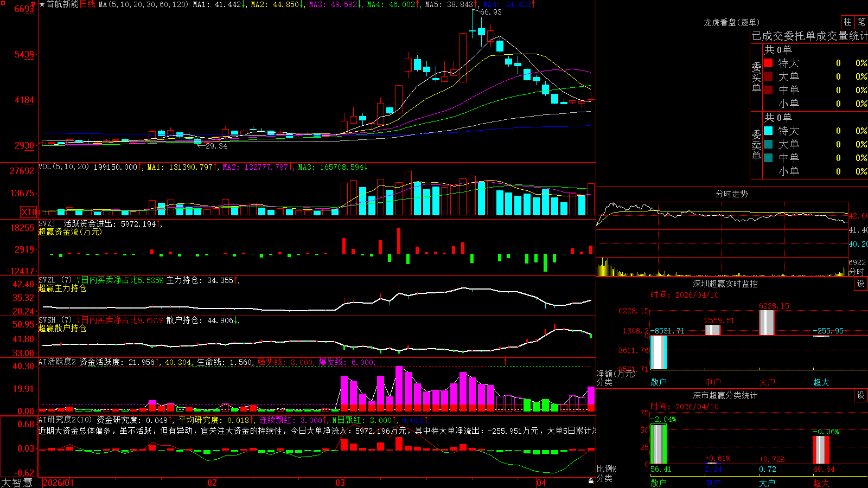Click the 已成交委托单成交量统计 header
Screen dimensions: 868x488
pyautogui.click(x=809, y=36)
